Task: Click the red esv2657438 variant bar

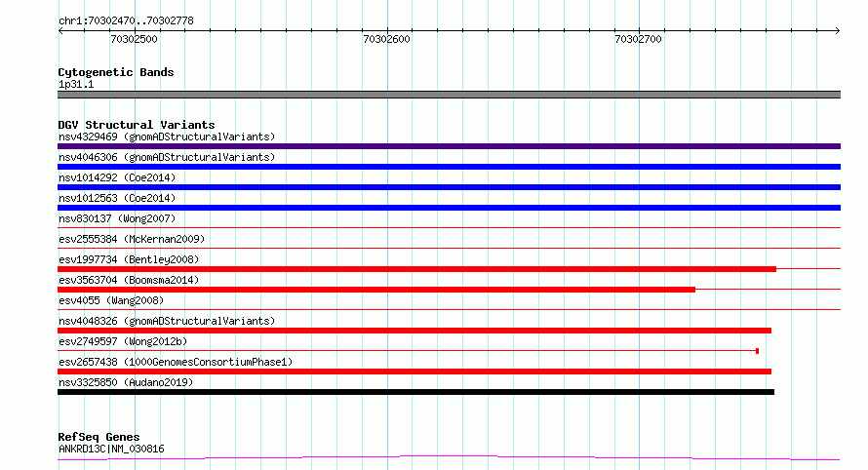Action: [414, 372]
